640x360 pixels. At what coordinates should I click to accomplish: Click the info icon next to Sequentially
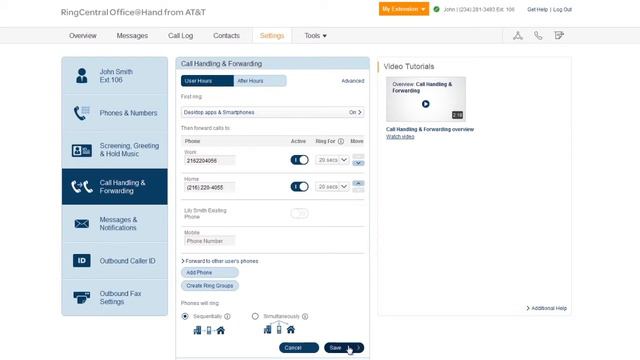click(227, 316)
